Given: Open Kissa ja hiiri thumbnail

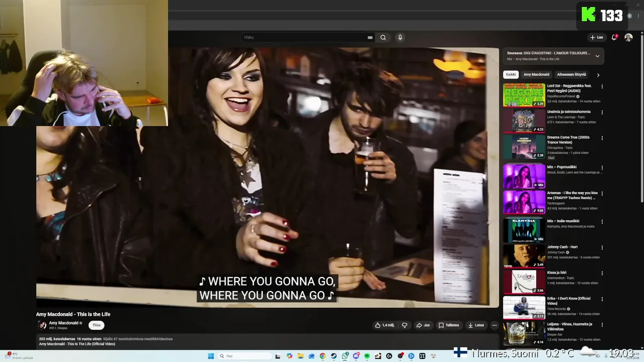Looking at the screenshot, I should point(524,282).
